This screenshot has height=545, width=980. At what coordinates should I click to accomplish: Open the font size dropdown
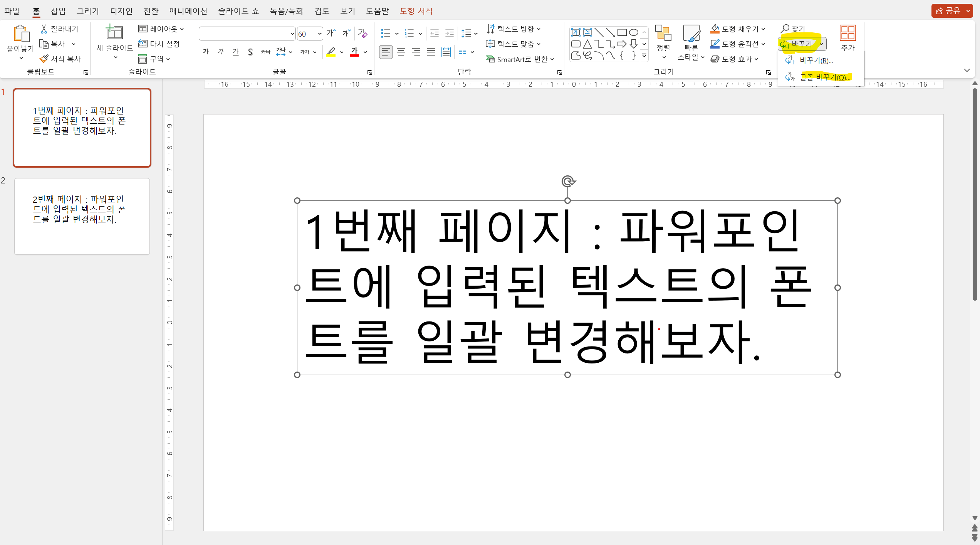coord(319,34)
